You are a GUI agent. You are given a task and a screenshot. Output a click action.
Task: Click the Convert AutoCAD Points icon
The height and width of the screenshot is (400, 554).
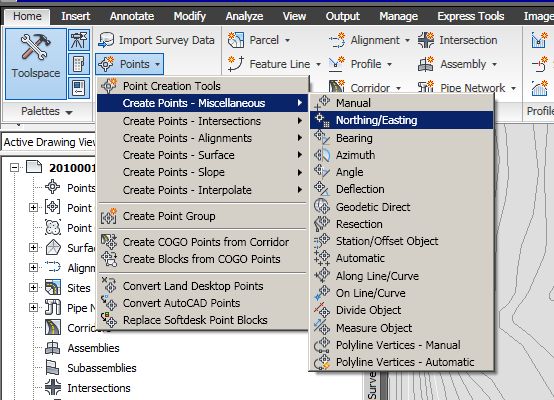coord(109,303)
